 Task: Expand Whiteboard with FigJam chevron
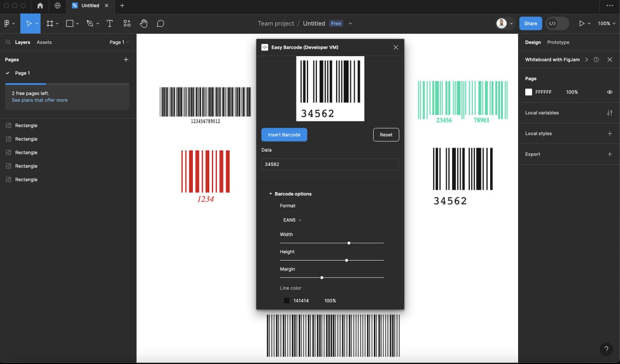tap(586, 60)
